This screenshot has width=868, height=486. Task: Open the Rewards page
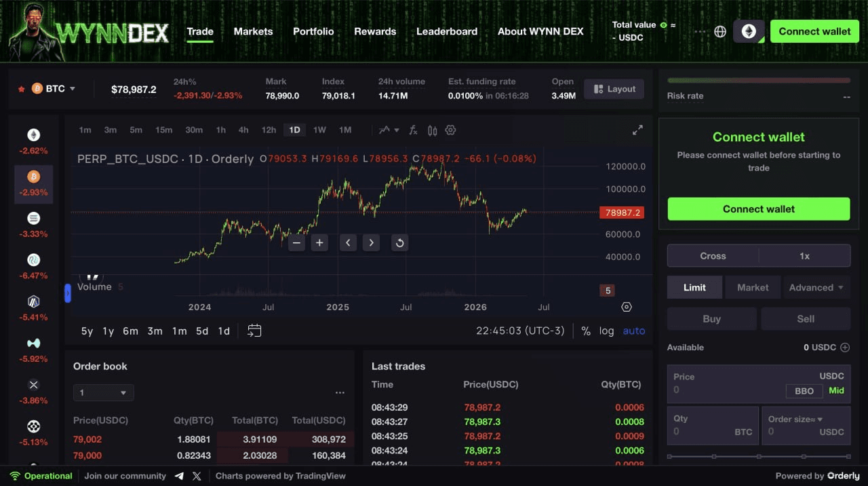click(375, 31)
